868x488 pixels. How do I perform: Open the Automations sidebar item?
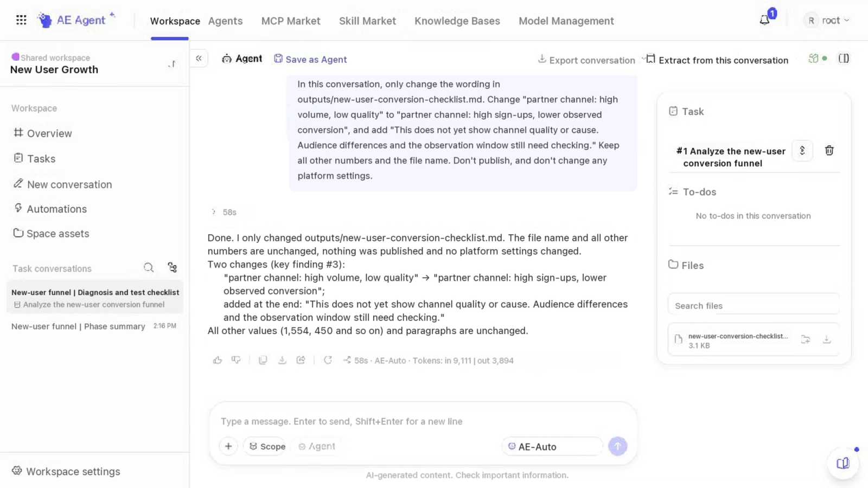pyautogui.click(x=50, y=209)
